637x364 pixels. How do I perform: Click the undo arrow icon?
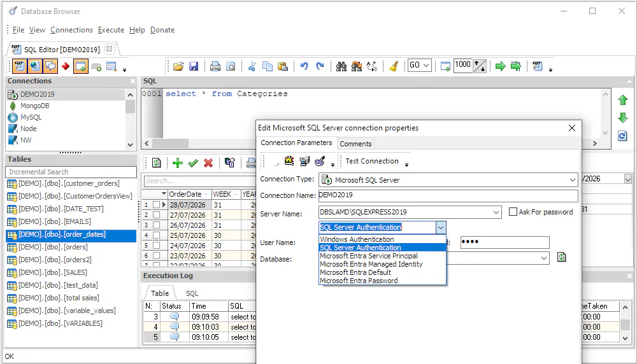[304, 66]
